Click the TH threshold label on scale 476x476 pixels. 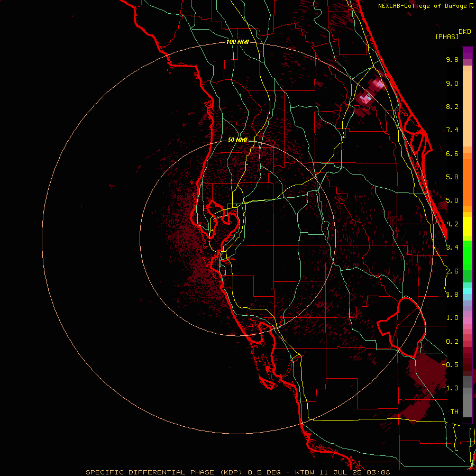(x=454, y=411)
